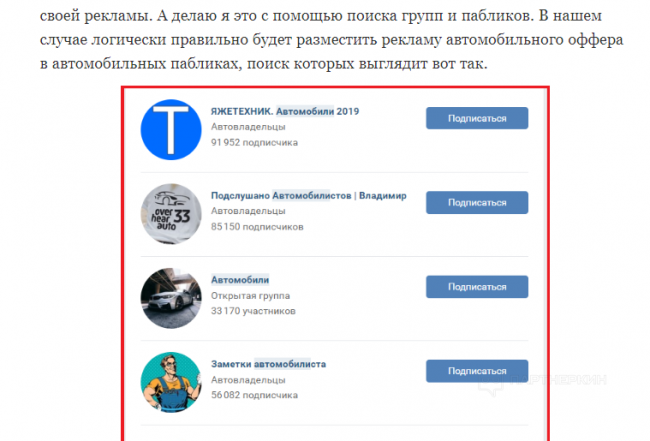The width and height of the screenshot is (650, 441).
Task: Open ЯЖЕТЕХНИК. Автомобили 2019 group link
Action: [285, 111]
